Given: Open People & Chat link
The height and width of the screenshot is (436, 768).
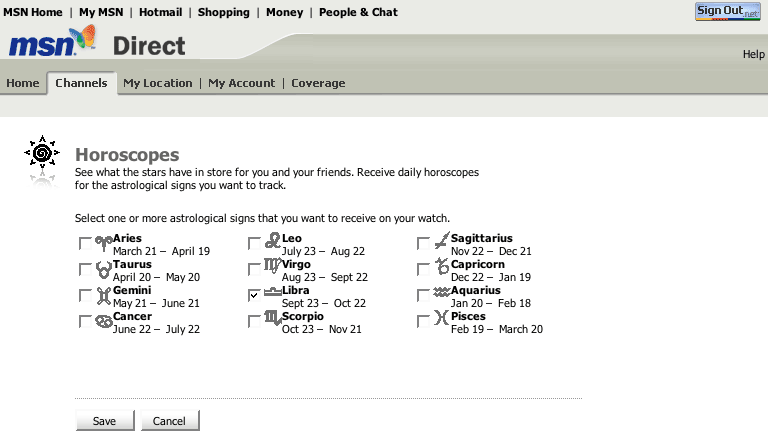Looking at the screenshot, I should [x=359, y=12].
